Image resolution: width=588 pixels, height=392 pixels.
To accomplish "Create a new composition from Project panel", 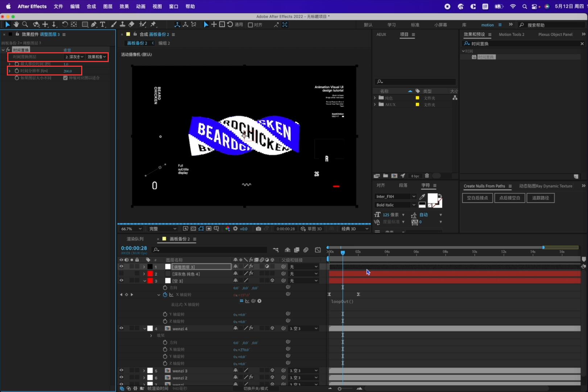I will pos(394,176).
